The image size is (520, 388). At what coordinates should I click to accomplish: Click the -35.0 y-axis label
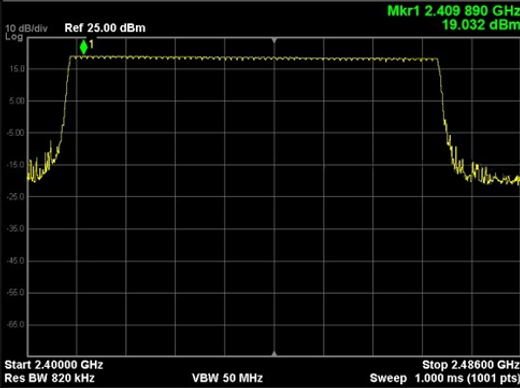pyautogui.click(x=16, y=229)
